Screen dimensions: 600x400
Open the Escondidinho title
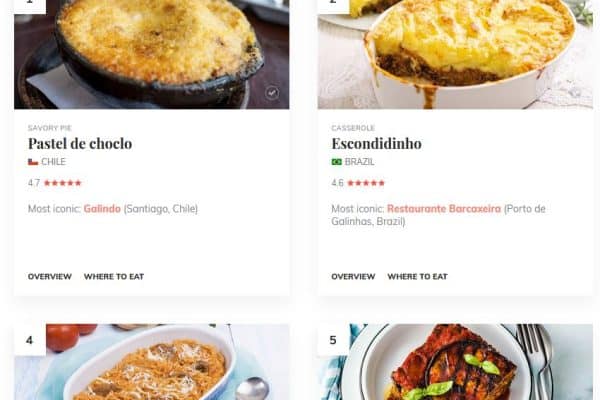377,144
